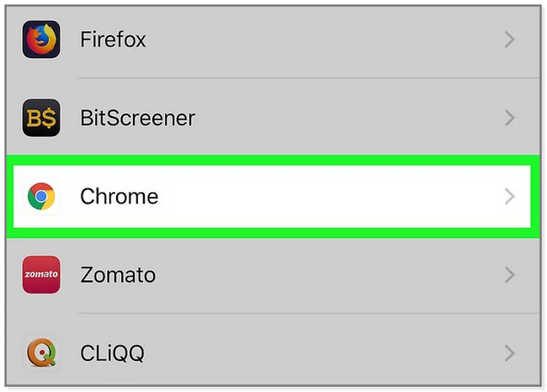The width and height of the screenshot is (547, 392).
Task: Select the Zomato text label
Action: tap(118, 275)
